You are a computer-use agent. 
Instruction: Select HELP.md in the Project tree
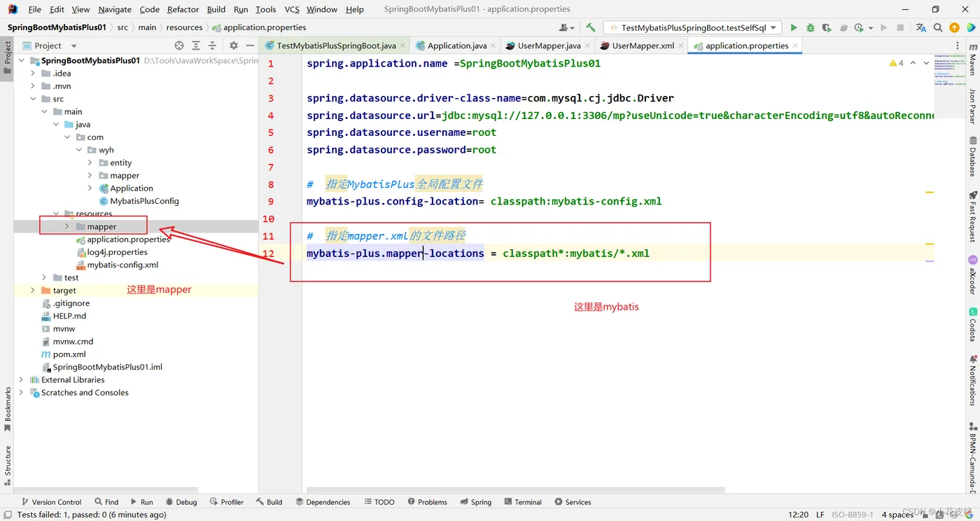click(69, 316)
